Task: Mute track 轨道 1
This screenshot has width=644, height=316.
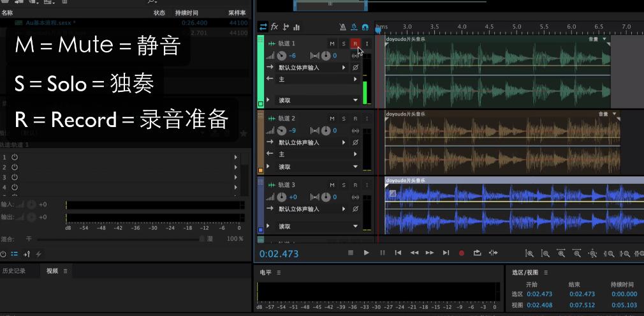Action: tap(332, 43)
